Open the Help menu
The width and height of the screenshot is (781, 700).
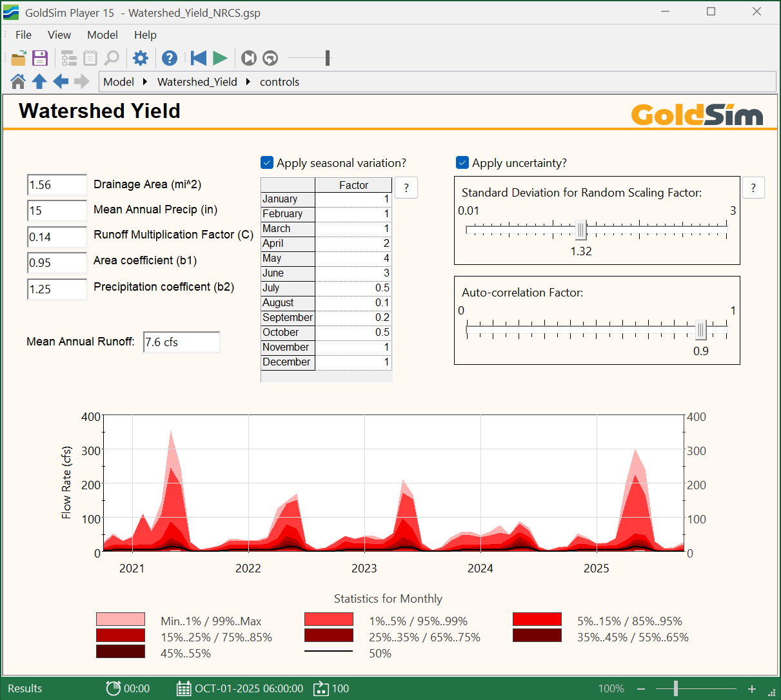[145, 35]
